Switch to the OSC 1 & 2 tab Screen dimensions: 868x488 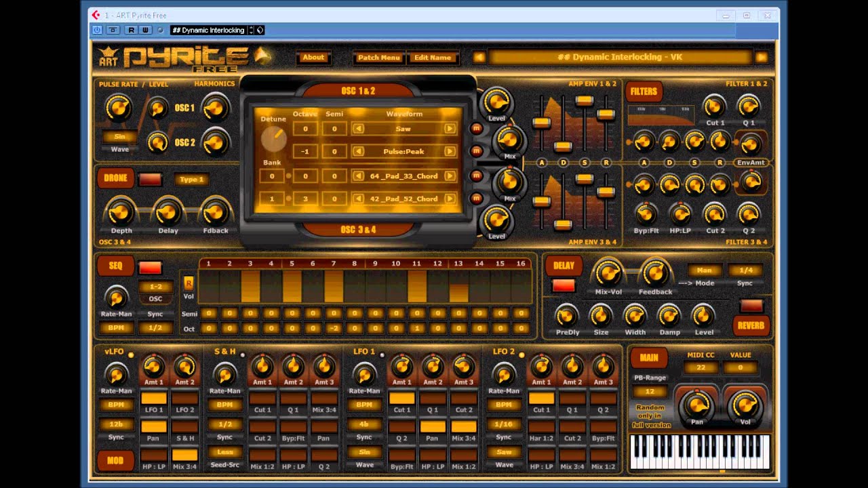358,91
